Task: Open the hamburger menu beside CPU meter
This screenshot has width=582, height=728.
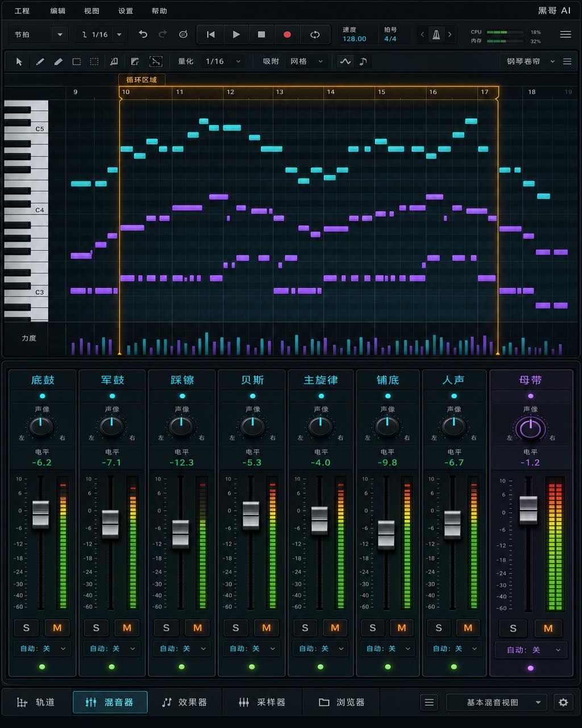Action: [x=566, y=35]
